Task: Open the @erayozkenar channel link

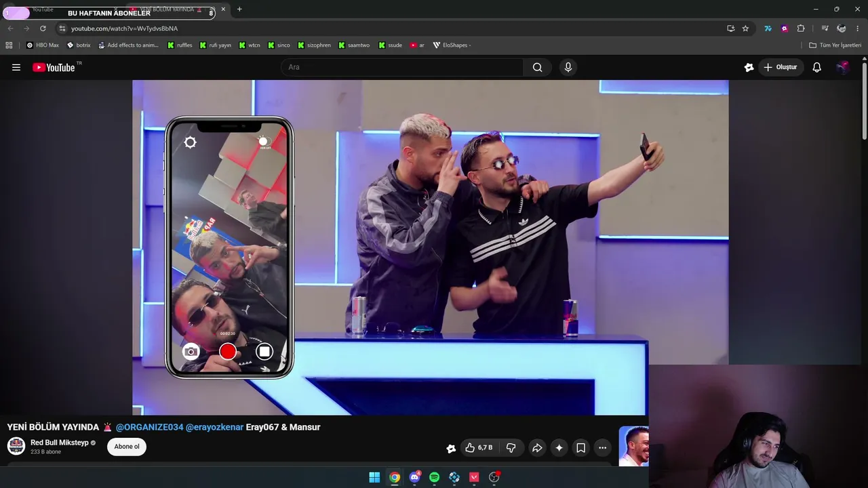Action: coord(214,427)
